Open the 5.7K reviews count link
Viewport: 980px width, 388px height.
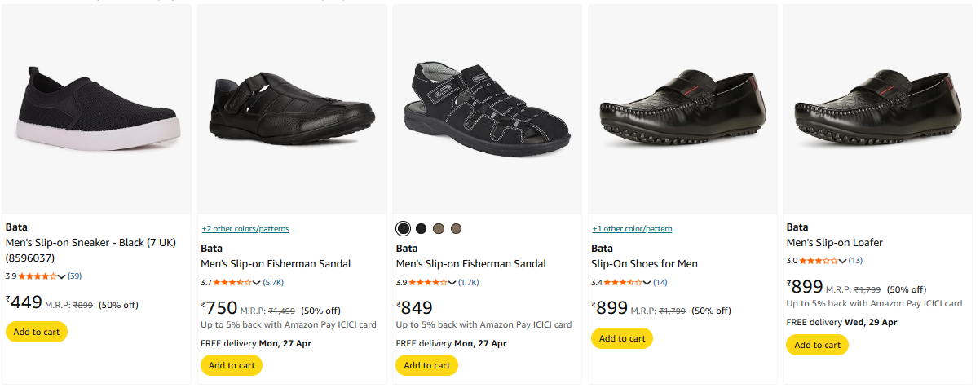coord(273,283)
